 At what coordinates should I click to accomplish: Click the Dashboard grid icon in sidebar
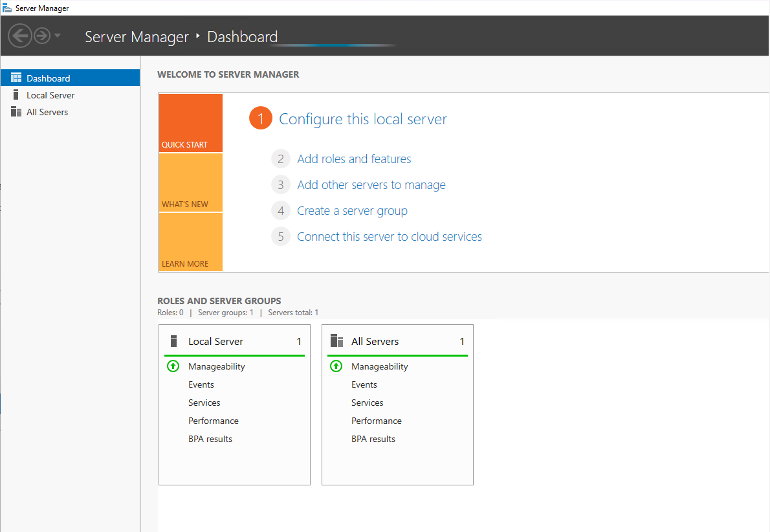tap(16, 78)
